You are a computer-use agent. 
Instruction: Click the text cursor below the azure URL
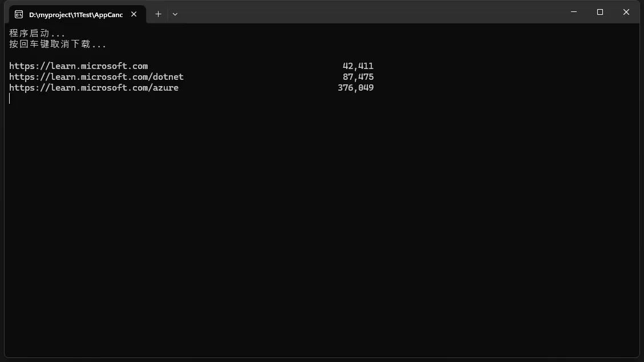click(10, 99)
